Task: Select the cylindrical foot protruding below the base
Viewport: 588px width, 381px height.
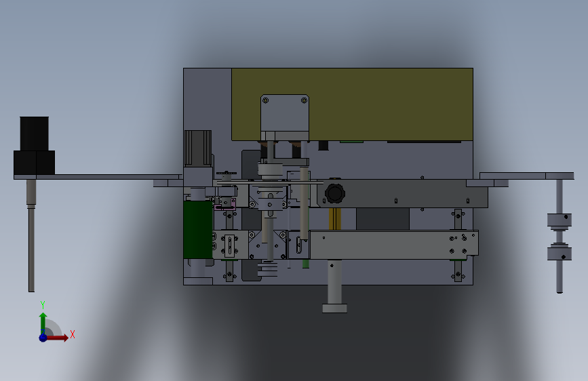Action: pyautogui.click(x=334, y=286)
